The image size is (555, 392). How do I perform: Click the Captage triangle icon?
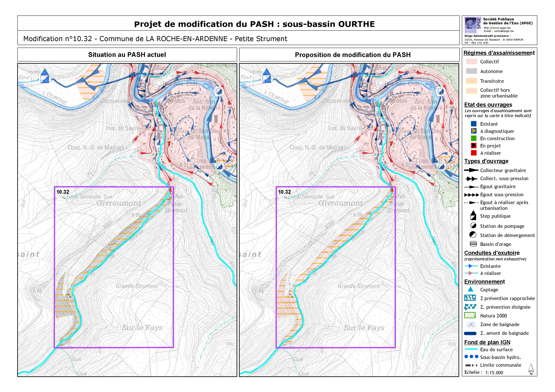coord(470,289)
